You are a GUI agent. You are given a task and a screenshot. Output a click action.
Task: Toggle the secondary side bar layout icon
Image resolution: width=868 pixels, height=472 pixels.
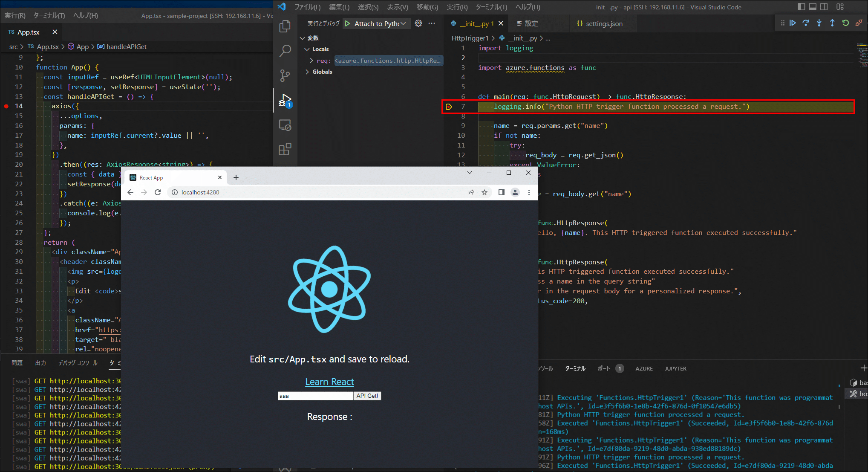pyautogui.click(x=824, y=7)
